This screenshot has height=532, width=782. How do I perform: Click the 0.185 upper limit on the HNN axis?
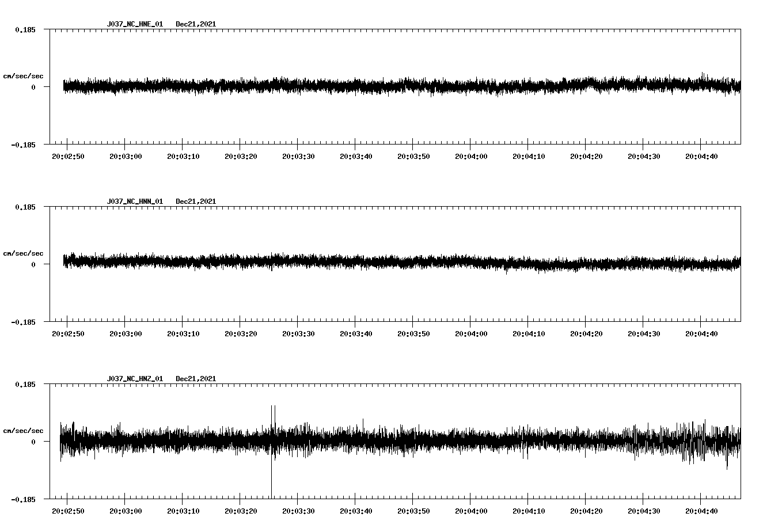[x=25, y=207]
